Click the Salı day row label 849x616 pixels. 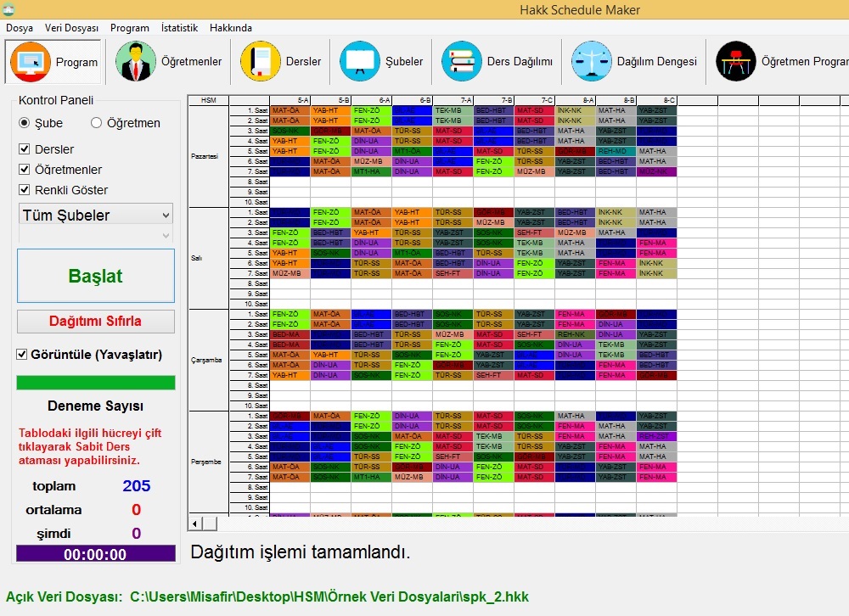[209, 258]
